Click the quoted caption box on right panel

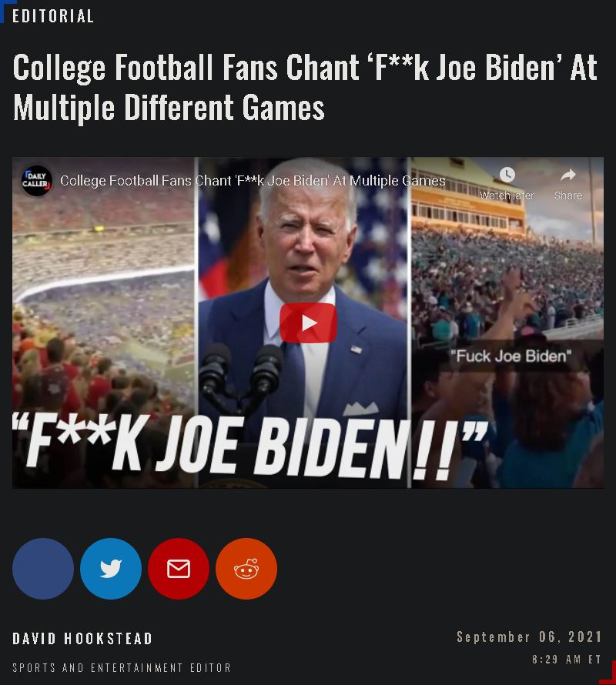click(511, 356)
